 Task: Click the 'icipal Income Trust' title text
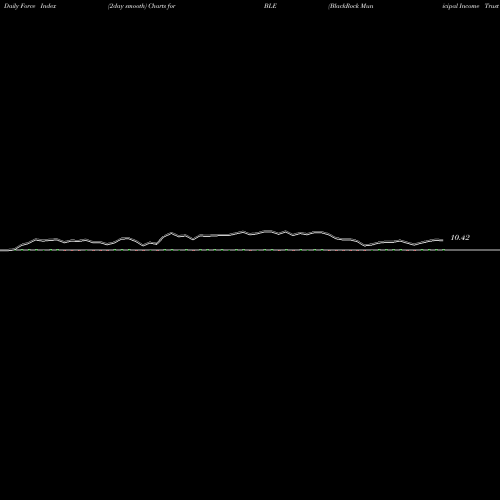(x=471, y=6)
